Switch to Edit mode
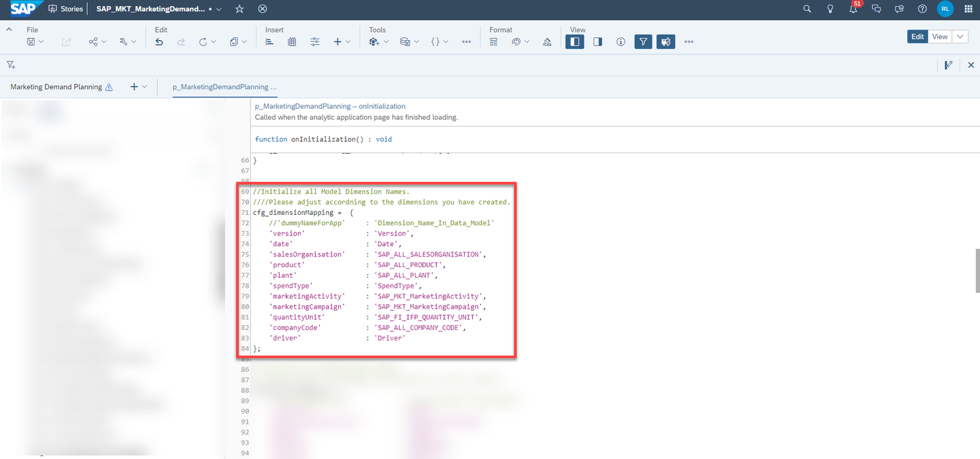 pos(917,37)
